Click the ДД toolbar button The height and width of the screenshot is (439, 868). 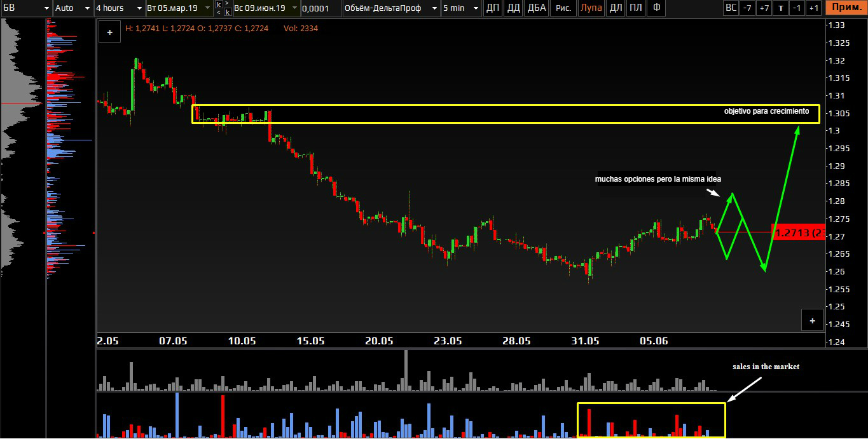coord(513,8)
